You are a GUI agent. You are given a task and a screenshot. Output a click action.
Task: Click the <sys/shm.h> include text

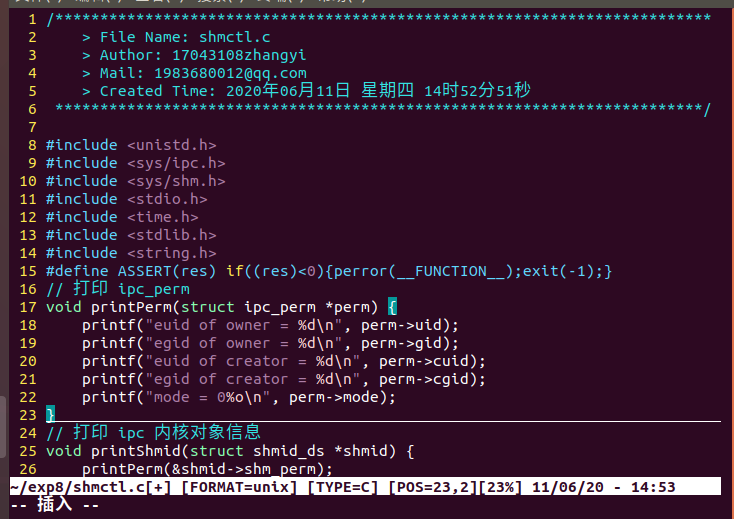[x=176, y=181]
